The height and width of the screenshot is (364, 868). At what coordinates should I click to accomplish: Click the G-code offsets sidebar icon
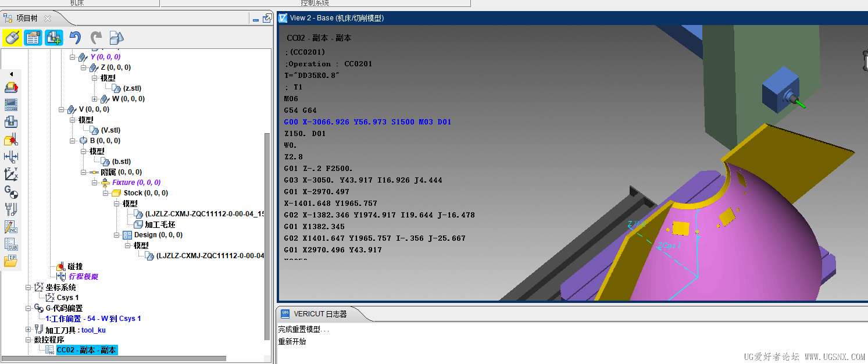coord(11,191)
